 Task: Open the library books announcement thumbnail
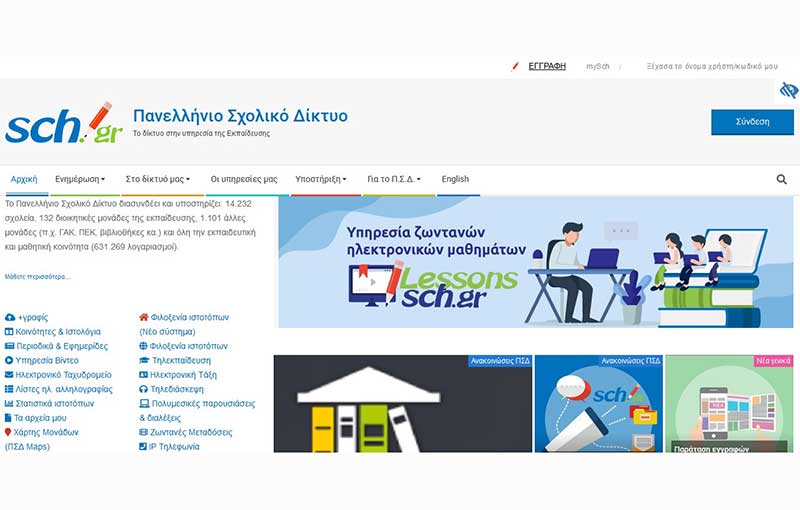coord(403,404)
